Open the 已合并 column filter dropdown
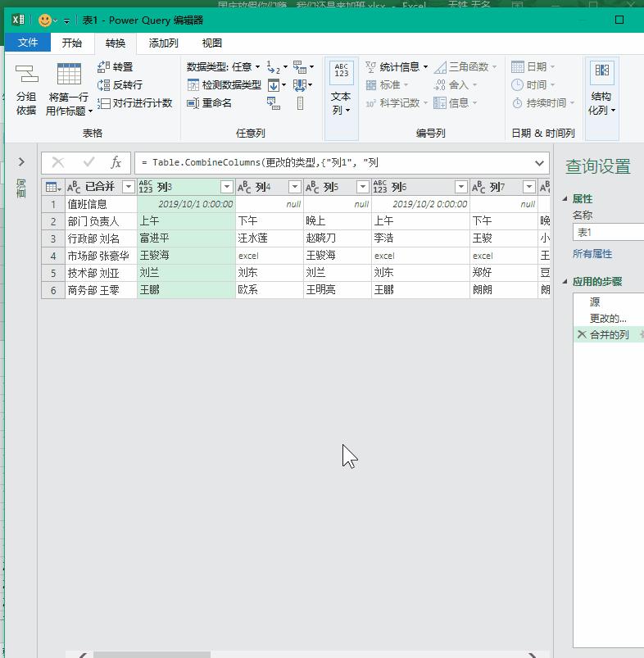Screen dimensions: 644x658 (x=129, y=187)
